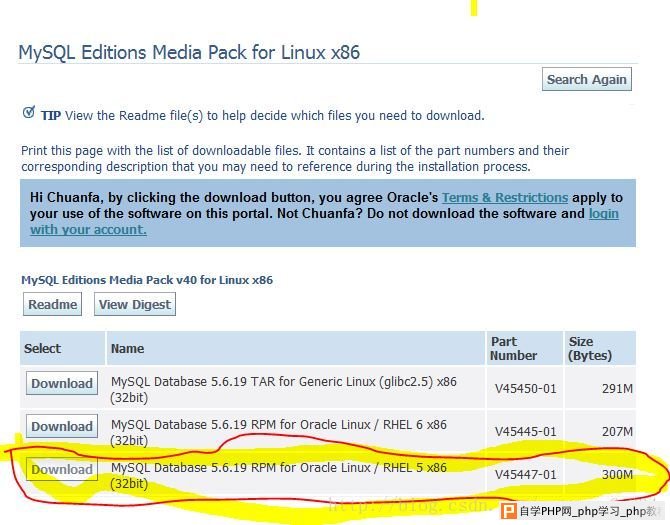Click the orange P logo icon at bottom
The width and height of the screenshot is (670, 525).
coord(508,511)
